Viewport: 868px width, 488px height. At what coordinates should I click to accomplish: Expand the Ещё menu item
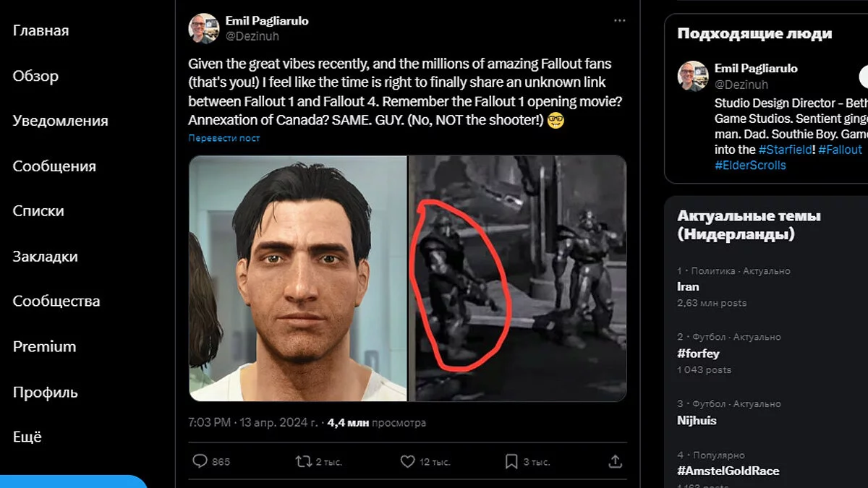click(27, 437)
